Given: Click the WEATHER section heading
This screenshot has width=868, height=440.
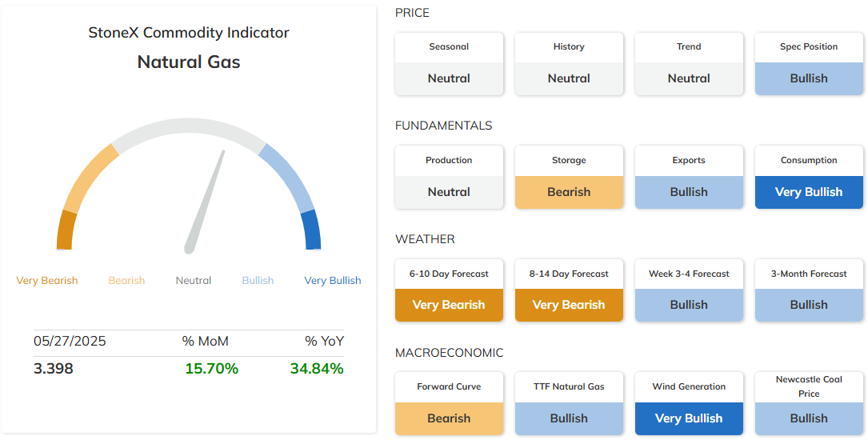Looking at the screenshot, I should pyautogui.click(x=425, y=239).
